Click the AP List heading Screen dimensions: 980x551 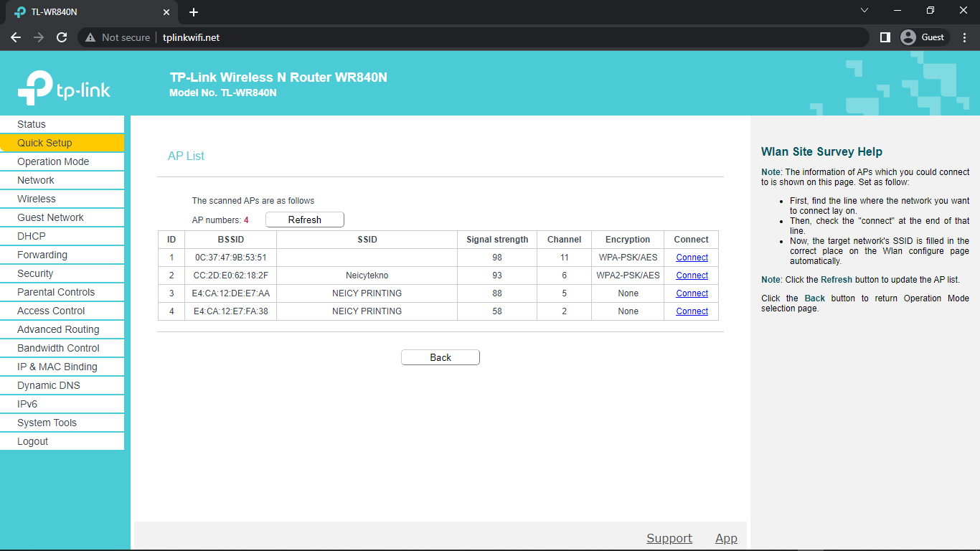[186, 156]
